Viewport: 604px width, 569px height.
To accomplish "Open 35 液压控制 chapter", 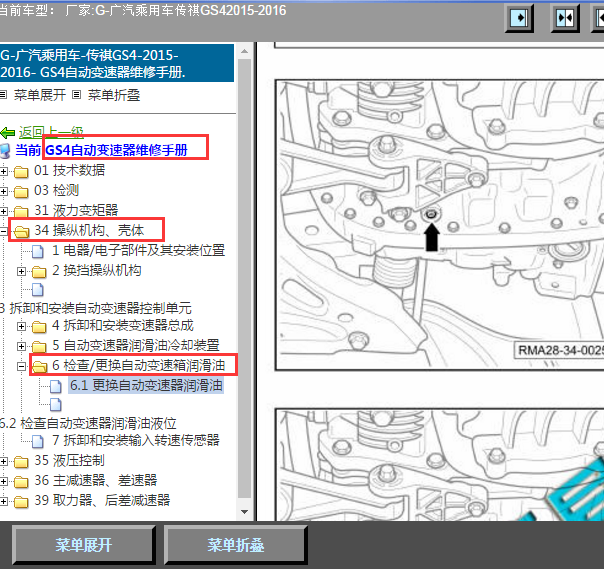I will tap(69, 460).
